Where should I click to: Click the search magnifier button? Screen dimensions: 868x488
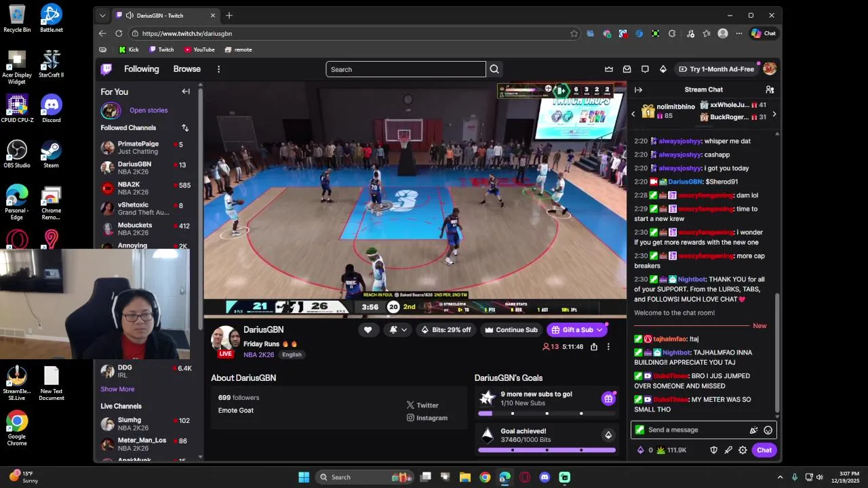tap(494, 69)
